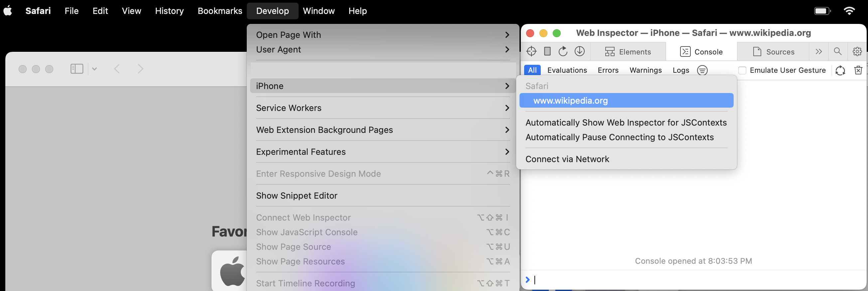Choose Connect via Network
The height and width of the screenshot is (291, 868).
pos(567,159)
